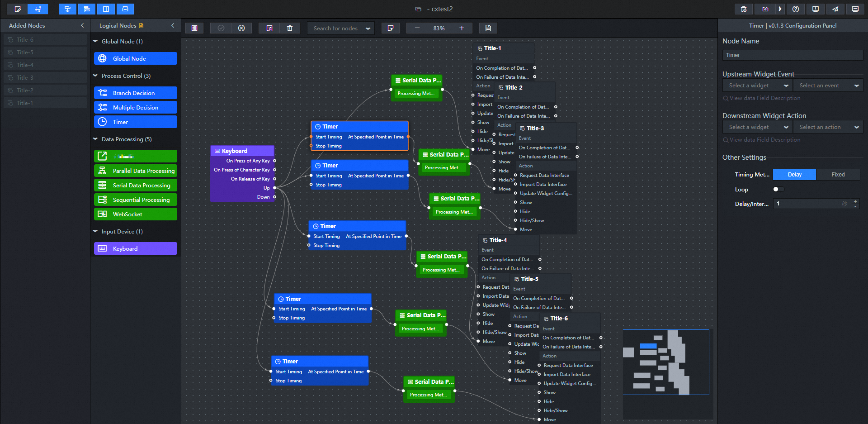Open the upstream 'Select an event' dropdown
Image resolution: width=868 pixels, height=424 pixels.
point(828,86)
